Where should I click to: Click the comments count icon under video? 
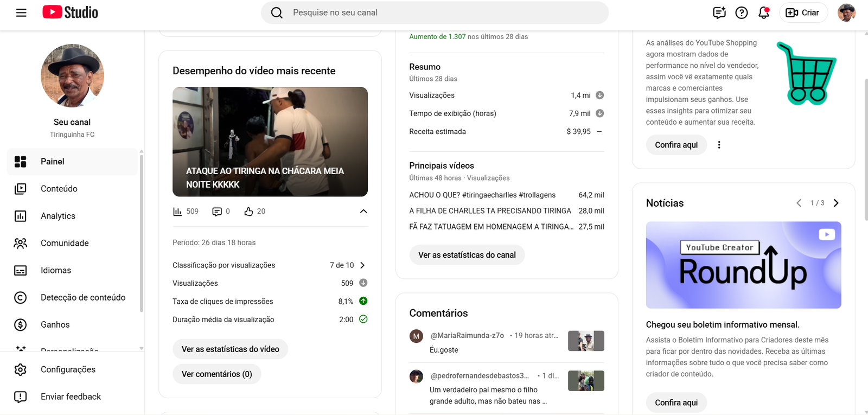coord(217,212)
